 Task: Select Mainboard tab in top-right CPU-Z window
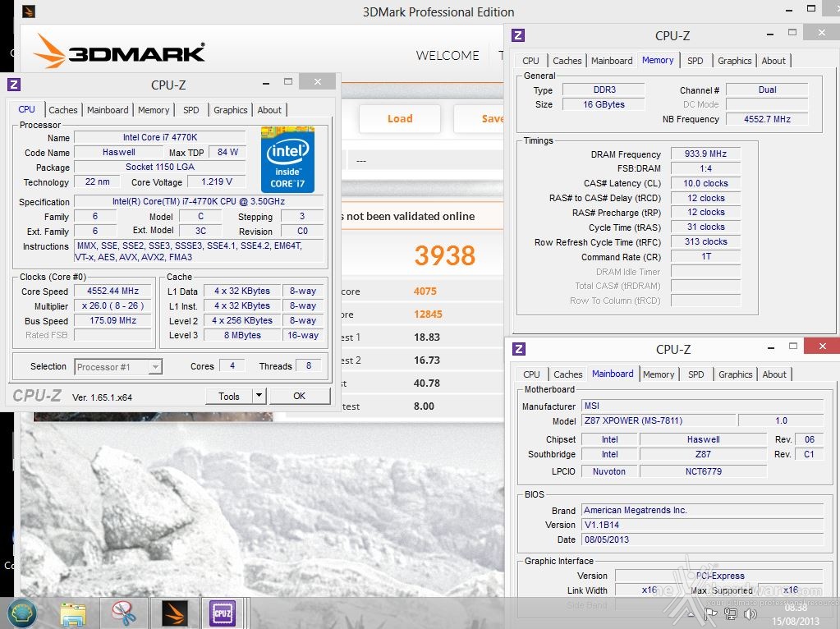click(x=612, y=61)
